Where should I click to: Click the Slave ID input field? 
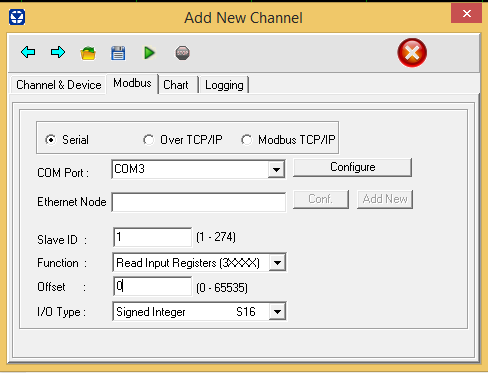tap(153, 237)
